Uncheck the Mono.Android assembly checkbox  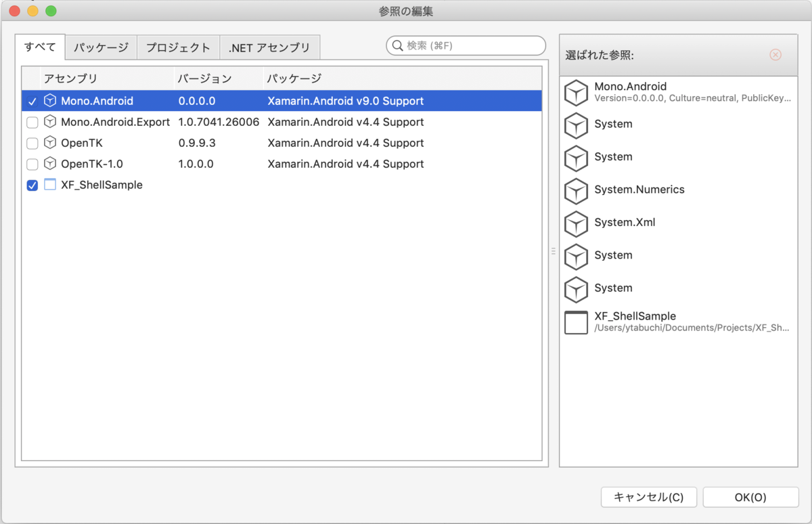32,101
